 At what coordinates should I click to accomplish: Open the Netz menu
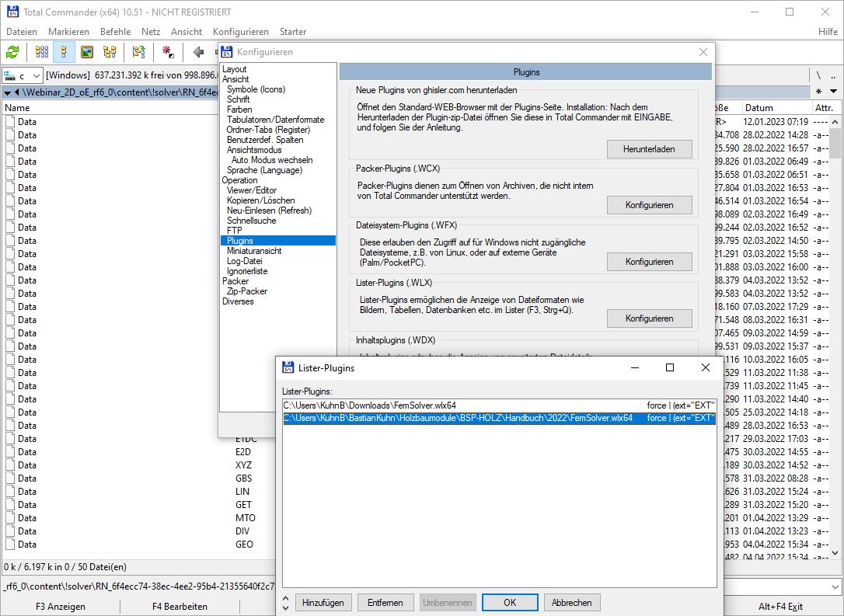pyautogui.click(x=151, y=32)
